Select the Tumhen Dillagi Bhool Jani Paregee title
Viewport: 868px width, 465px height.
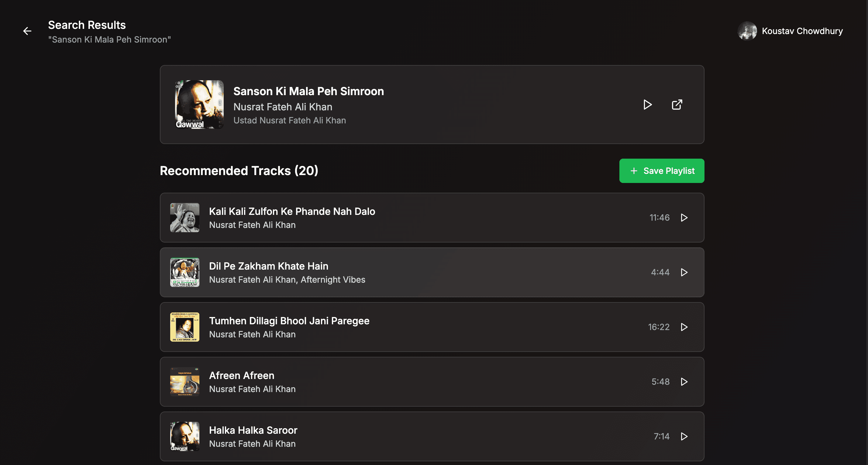(x=289, y=320)
